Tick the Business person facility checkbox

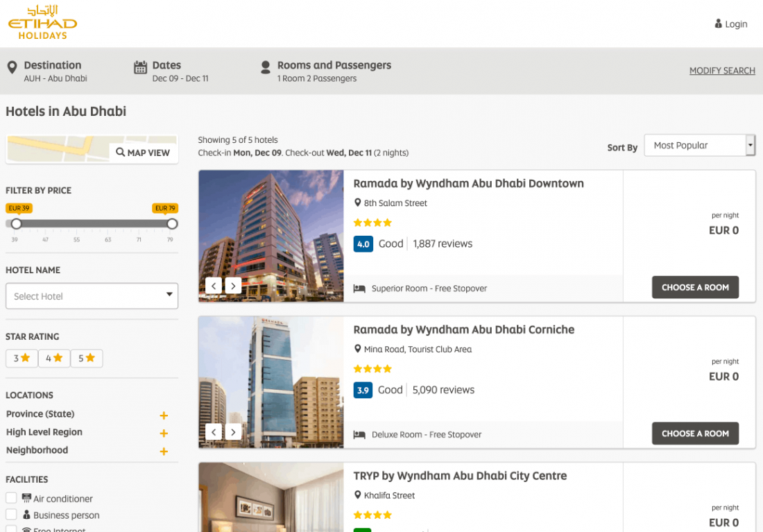coord(11,515)
